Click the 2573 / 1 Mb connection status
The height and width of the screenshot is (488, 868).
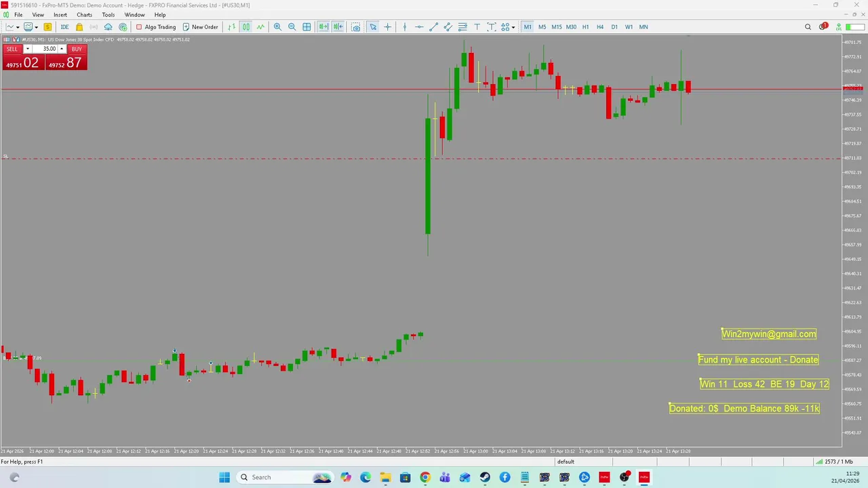pyautogui.click(x=834, y=462)
